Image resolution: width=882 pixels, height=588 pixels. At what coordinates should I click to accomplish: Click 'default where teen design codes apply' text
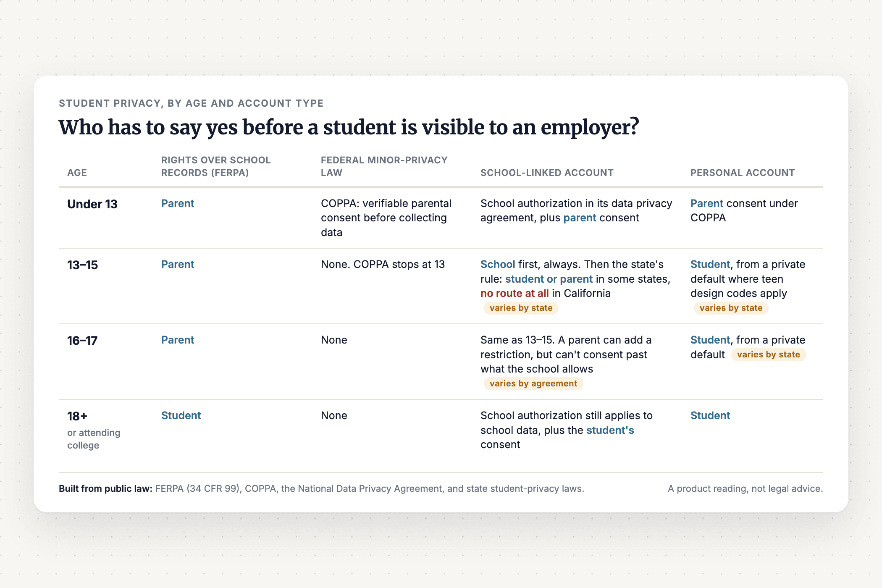click(738, 286)
